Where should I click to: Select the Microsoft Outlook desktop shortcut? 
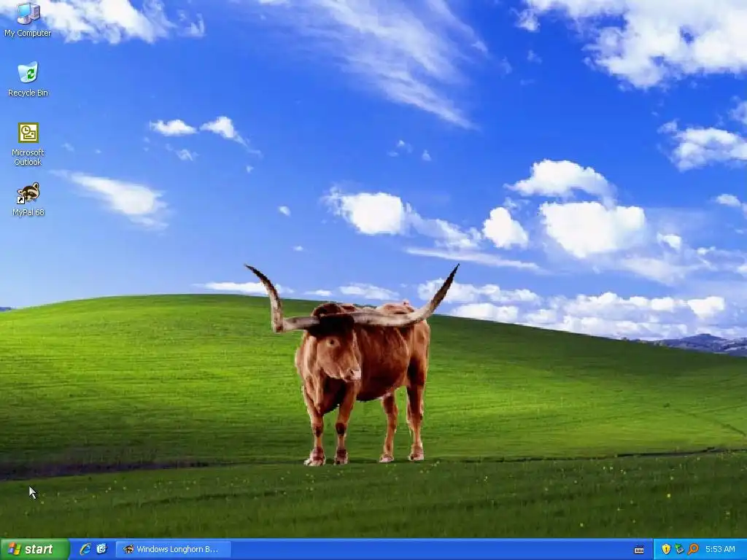pos(28,144)
